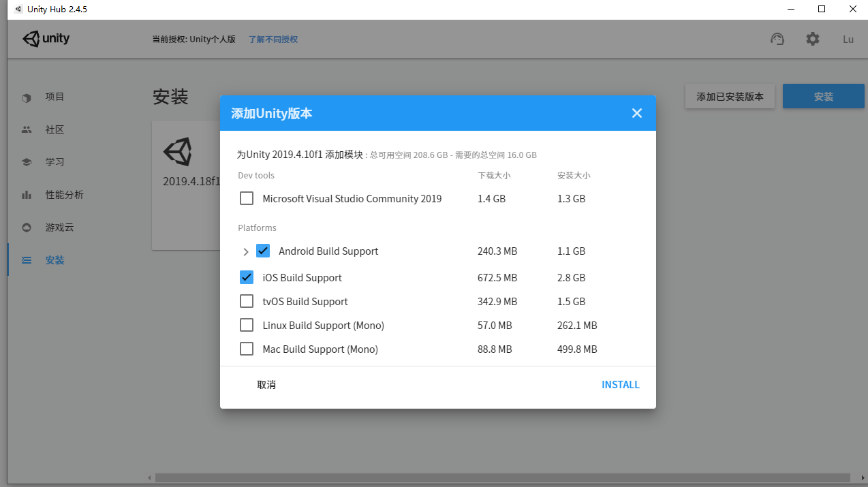The width and height of the screenshot is (868, 487).
Task: Click the 学习 graduation cap icon
Action: (27, 162)
